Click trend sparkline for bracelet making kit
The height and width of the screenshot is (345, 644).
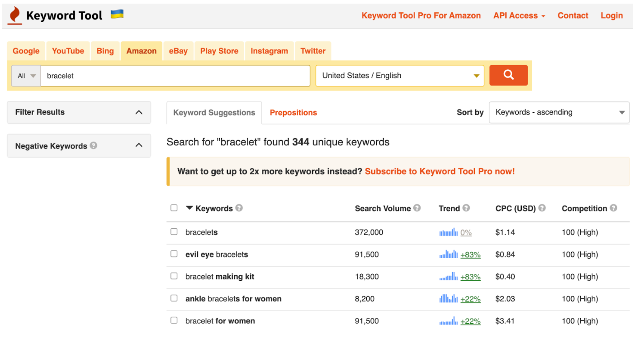tap(449, 277)
